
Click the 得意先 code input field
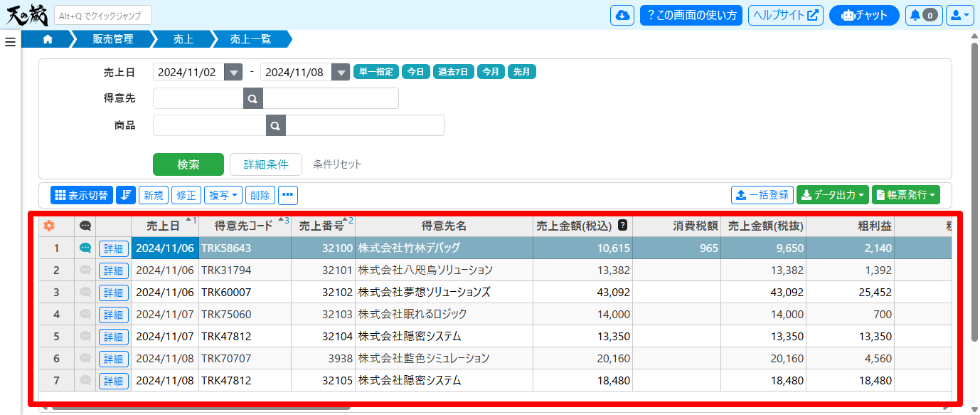pos(198,98)
